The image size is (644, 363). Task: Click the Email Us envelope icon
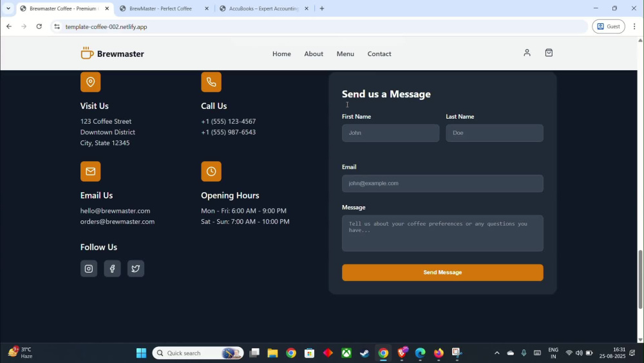click(90, 171)
